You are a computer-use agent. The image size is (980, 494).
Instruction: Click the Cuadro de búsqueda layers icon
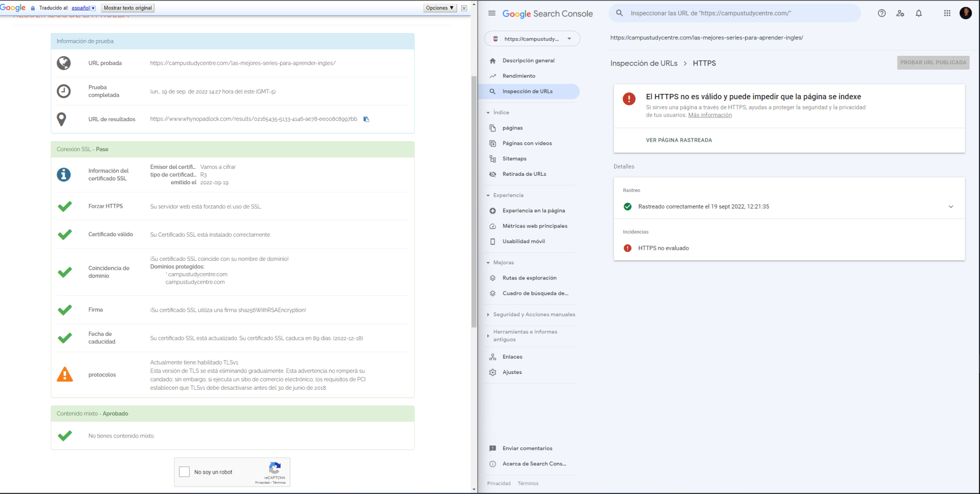[x=493, y=293]
